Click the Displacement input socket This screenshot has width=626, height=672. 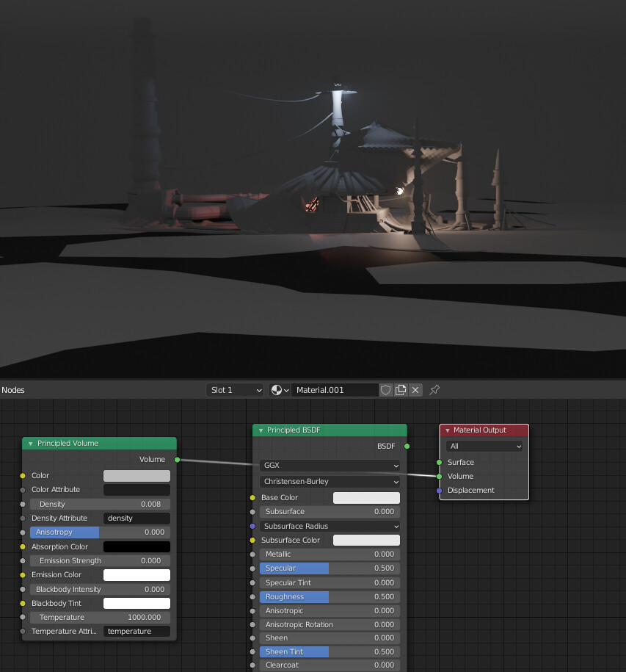440,491
